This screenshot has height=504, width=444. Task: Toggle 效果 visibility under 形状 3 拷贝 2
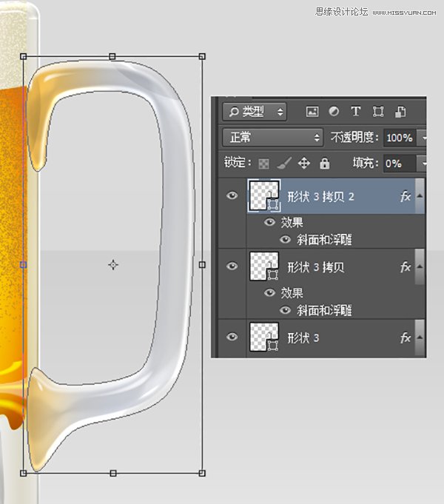[269, 222]
